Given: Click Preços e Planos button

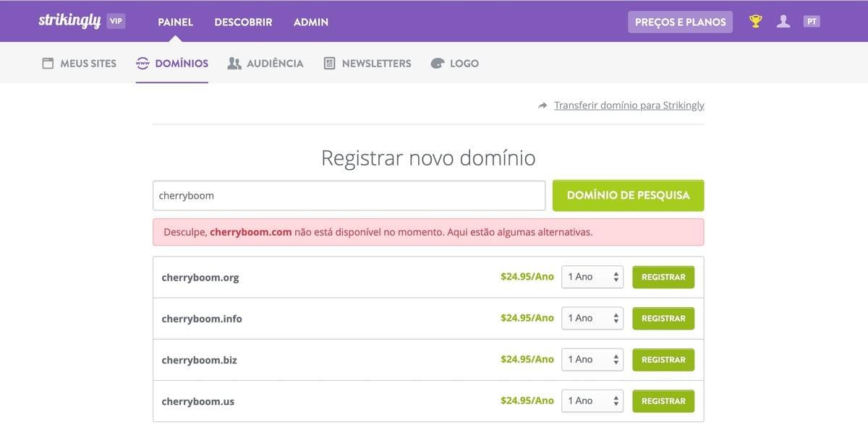Looking at the screenshot, I should coord(680,22).
